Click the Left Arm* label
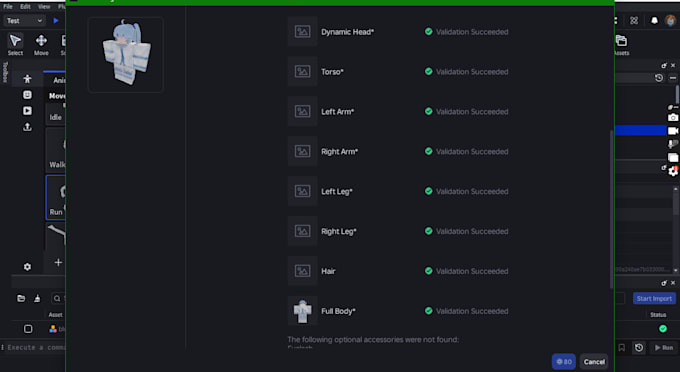The width and height of the screenshot is (680, 372). pos(337,111)
